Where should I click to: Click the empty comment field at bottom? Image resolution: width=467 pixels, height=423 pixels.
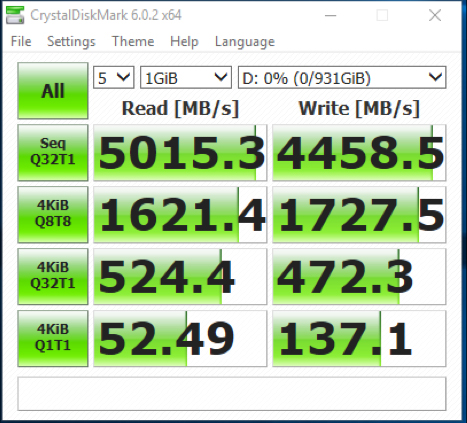pos(232,394)
